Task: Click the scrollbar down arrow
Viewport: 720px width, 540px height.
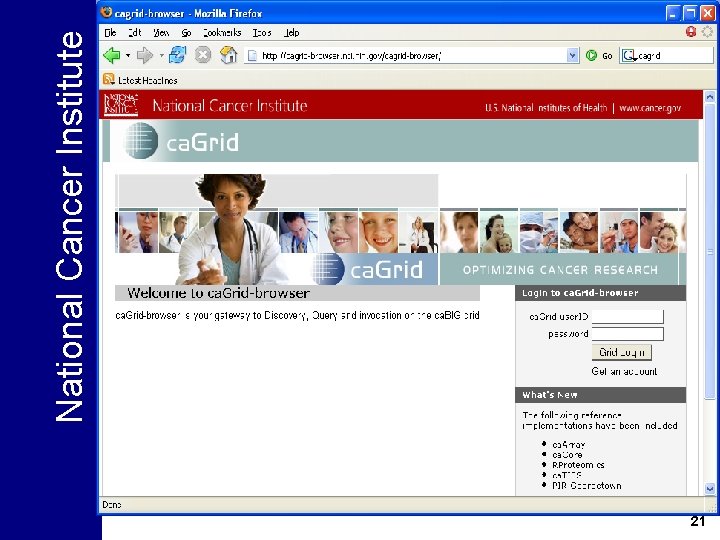Action: (x=709, y=489)
